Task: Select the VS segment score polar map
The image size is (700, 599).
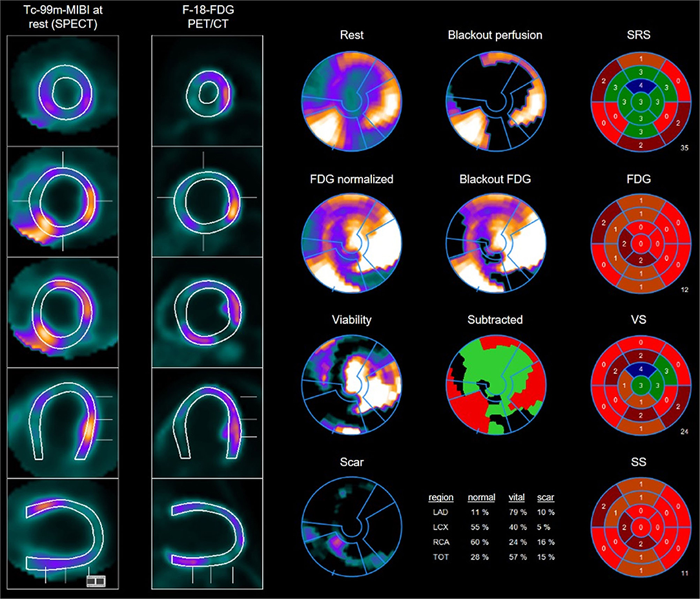Action: [x=641, y=386]
